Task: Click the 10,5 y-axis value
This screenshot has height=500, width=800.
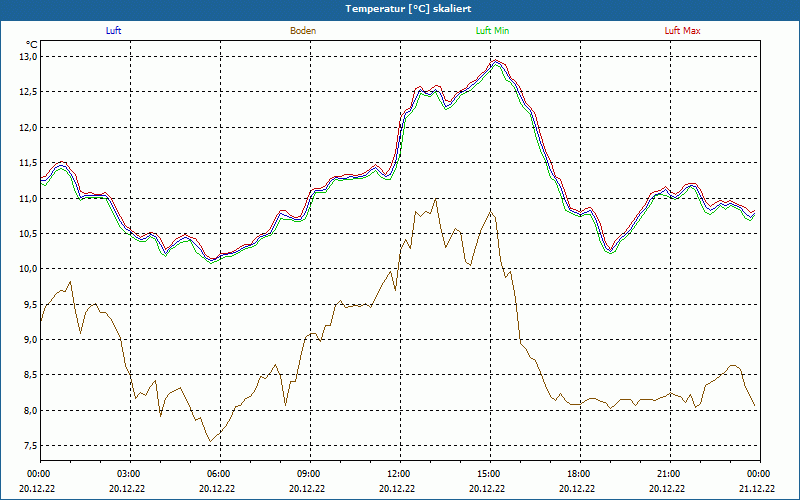Action: click(30, 234)
